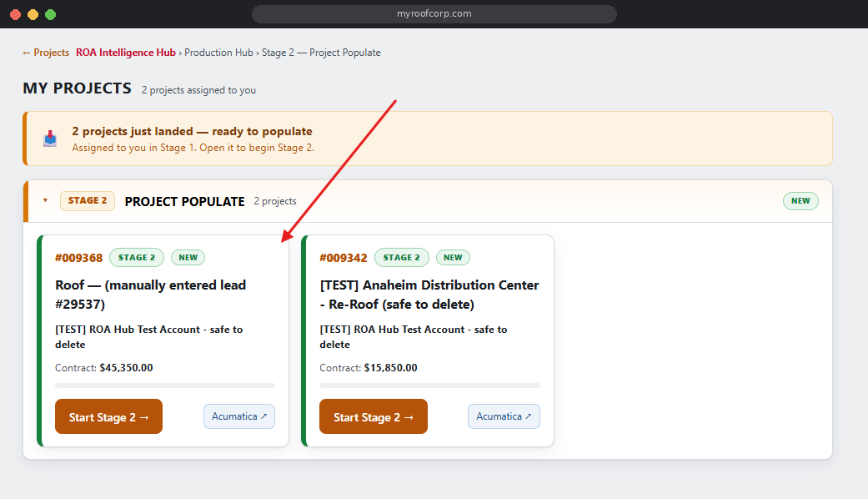The image size is (868, 499).
Task: Open Acumatica link for project #009368
Action: pyautogui.click(x=239, y=416)
